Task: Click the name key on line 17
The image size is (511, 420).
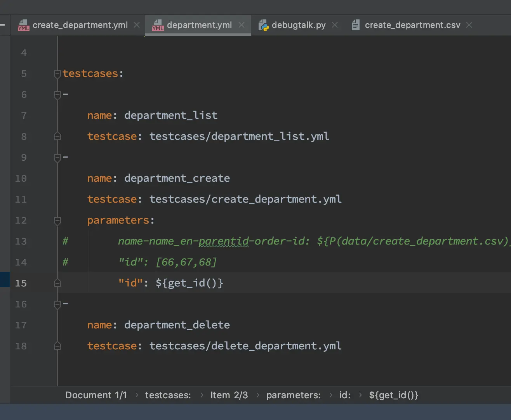Action: (99, 325)
